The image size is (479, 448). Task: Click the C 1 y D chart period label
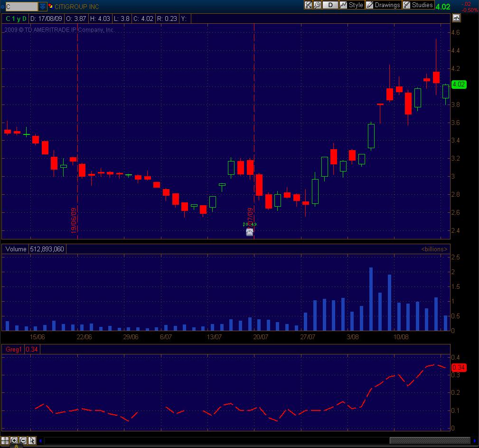point(16,19)
